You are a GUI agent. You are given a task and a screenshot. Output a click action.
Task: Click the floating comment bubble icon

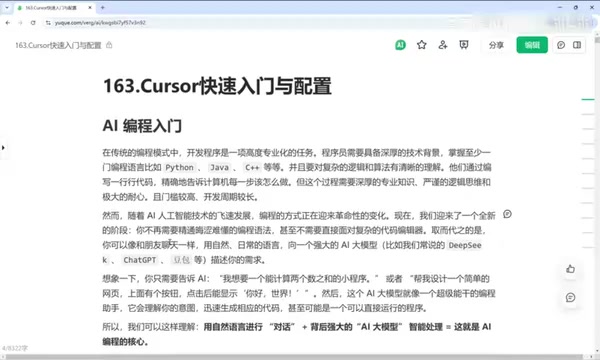pos(571,297)
